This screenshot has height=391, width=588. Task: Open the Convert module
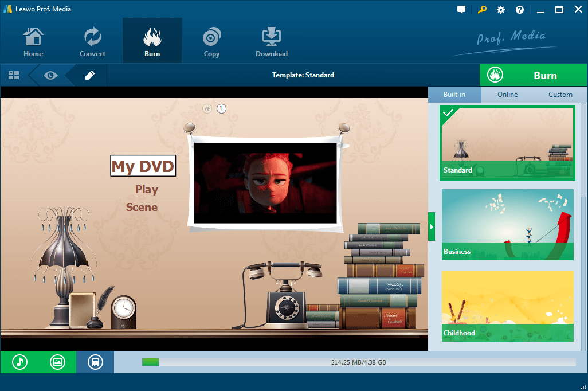(x=92, y=40)
